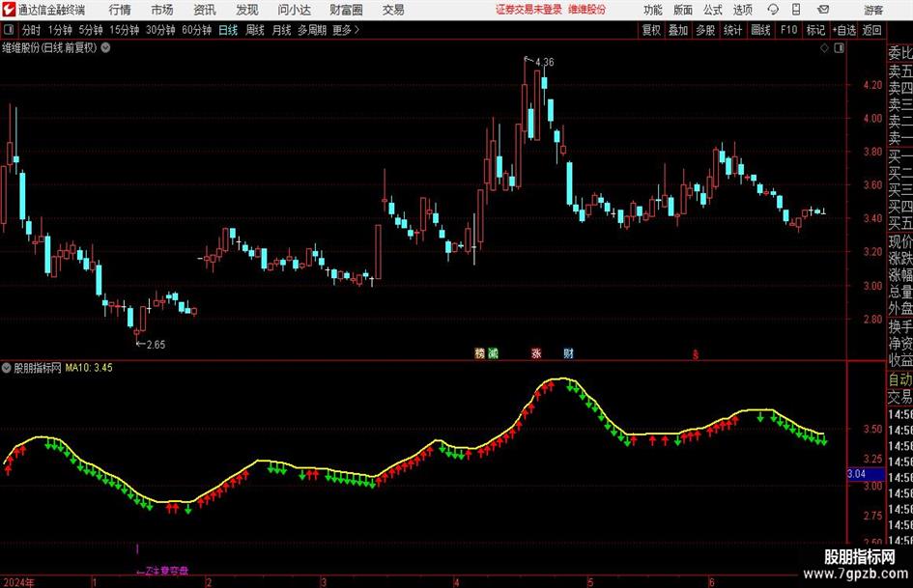Screen dimensions: 913x588
Task: Switch to the 30分钟 period tab
Action: (160, 30)
